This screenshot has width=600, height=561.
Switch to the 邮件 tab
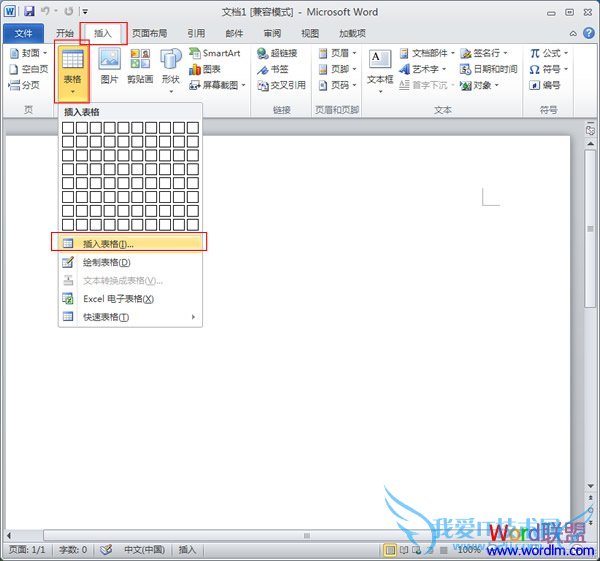[234, 33]
